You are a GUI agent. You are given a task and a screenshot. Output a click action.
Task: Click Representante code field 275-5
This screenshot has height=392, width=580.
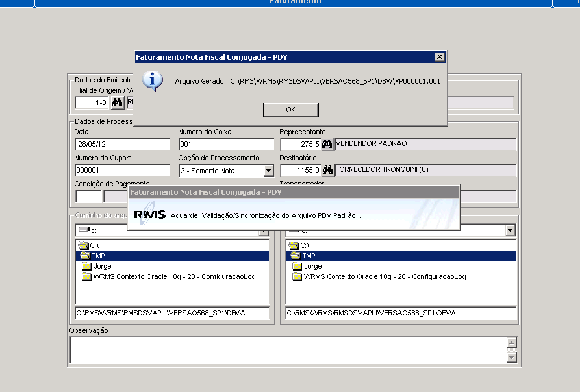[300, 144]
